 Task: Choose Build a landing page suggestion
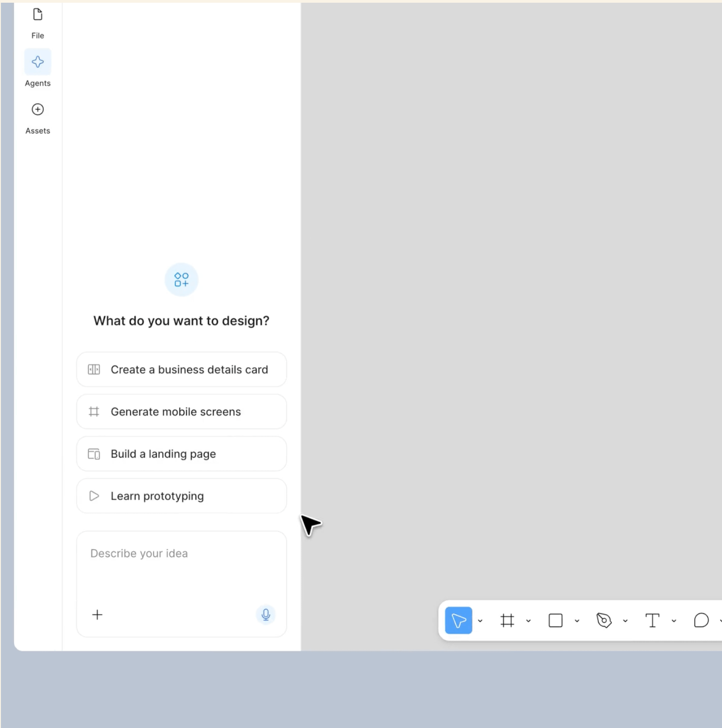pyautogui.click(x=182, y=454)
